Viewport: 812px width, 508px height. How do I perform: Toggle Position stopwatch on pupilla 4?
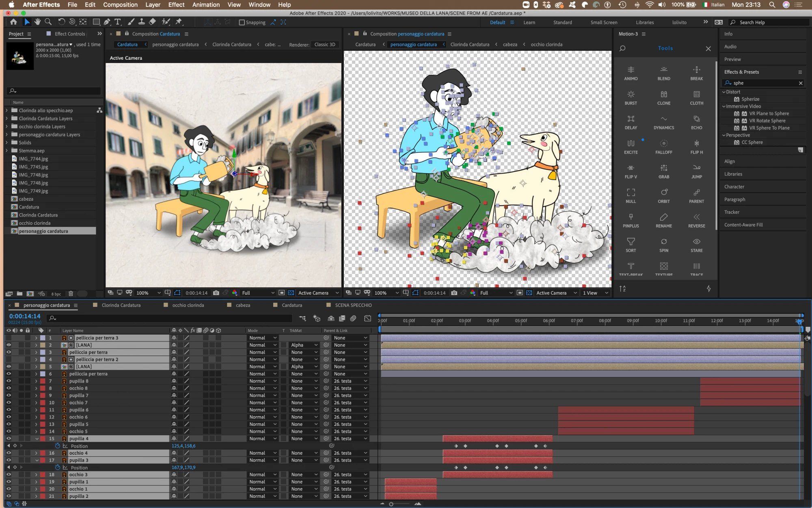pos(58,446)
